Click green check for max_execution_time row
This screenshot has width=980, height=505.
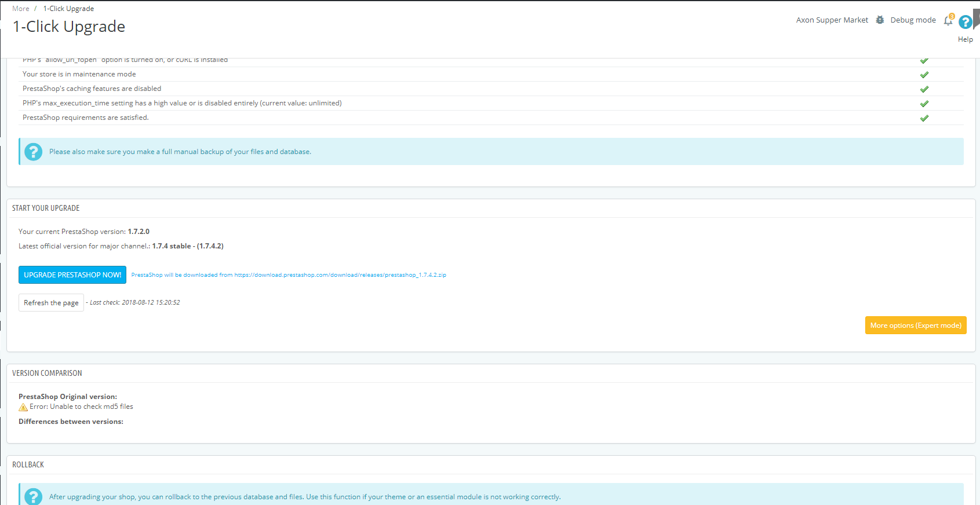point(924,104)
